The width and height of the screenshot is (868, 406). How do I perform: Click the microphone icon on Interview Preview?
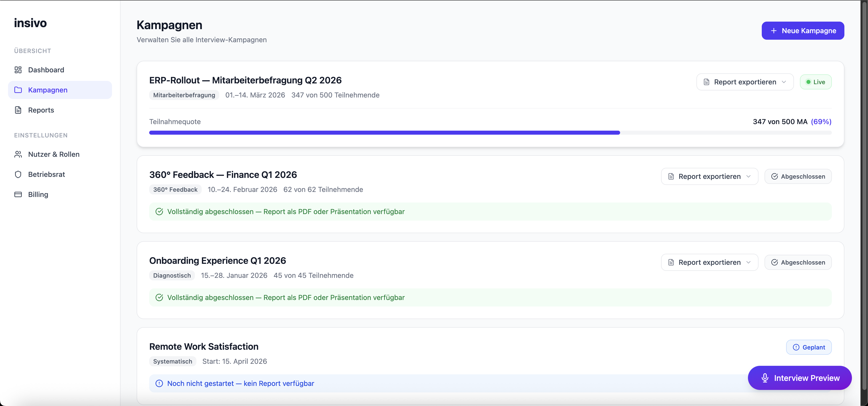[765, 378]
